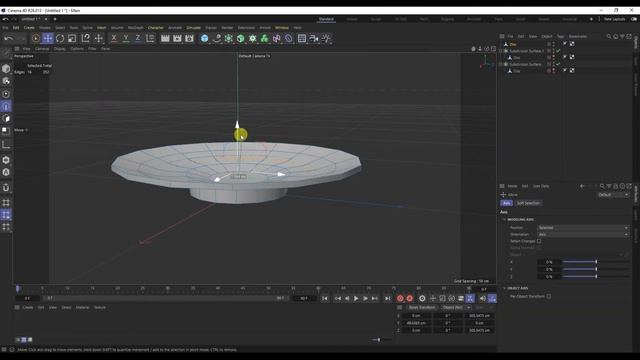Toggle the Enable Snap magnet icon
Viewport: 640px width, 360px height.
(6, 188)
